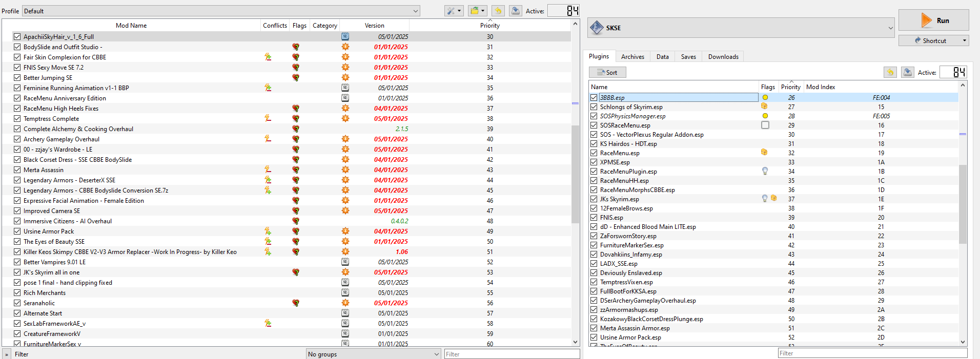980x359 pixels.
Task: Toggle the RaceMenu Anniversary Edition checkbox
Action: pos(17,98)
